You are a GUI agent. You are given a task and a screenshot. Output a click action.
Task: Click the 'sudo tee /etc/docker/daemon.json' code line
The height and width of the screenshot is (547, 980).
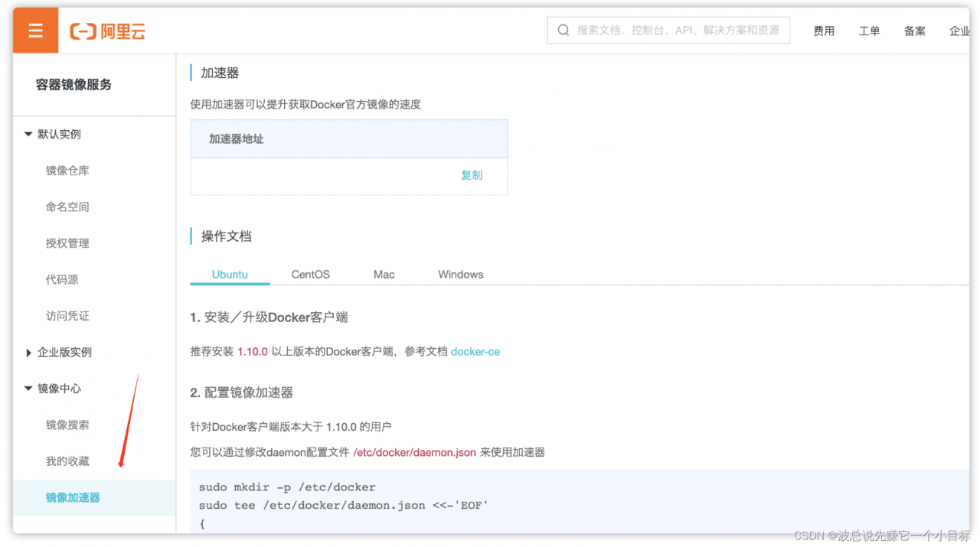tap(343, 506)
